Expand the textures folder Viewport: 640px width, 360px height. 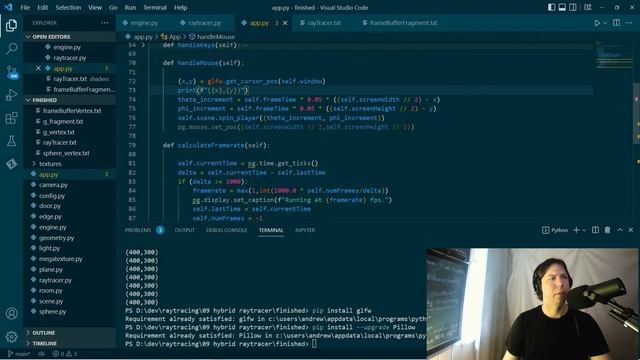(50, 164)
